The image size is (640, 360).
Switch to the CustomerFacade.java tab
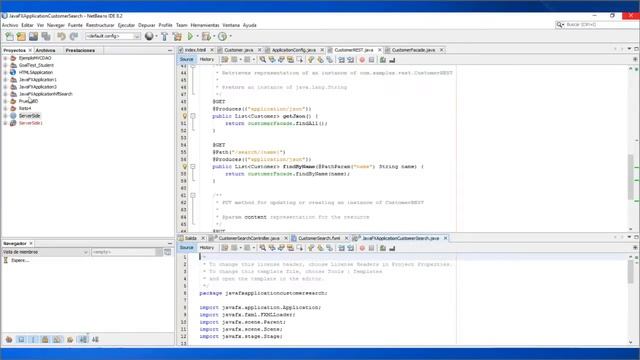coord(413,50)
